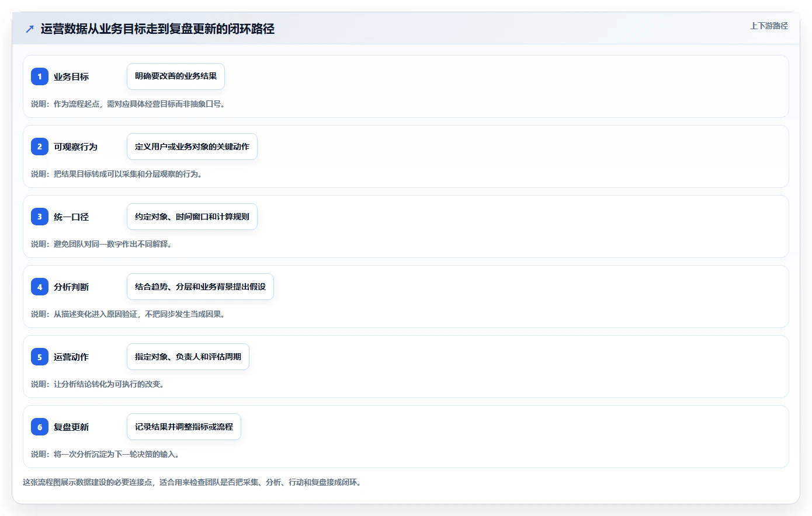Click the step 2 number badge
Screen dimensions: 812x516
[40, 147]
